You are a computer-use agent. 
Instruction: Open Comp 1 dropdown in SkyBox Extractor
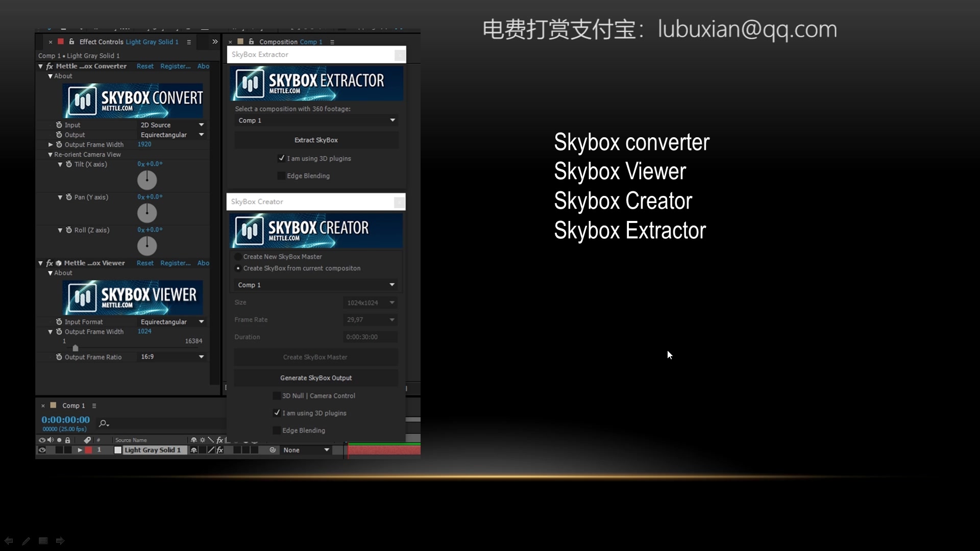click(x=316, y=120)
